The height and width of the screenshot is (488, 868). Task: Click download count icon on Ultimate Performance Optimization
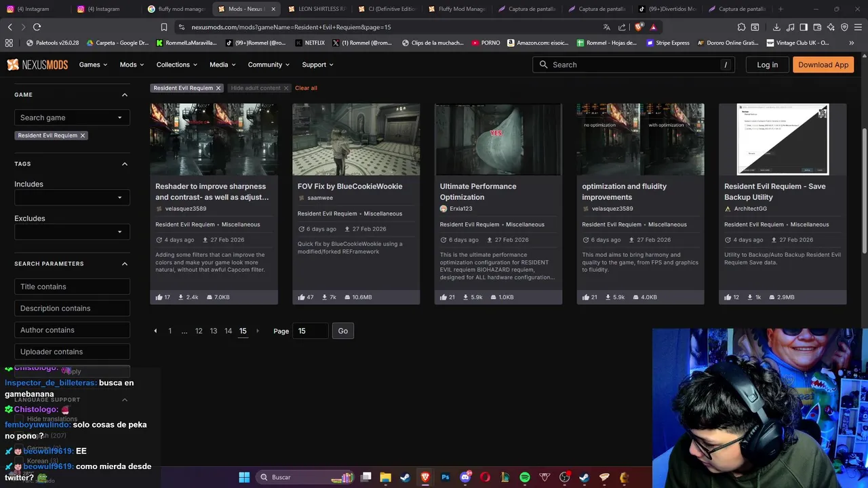tap(467, 297)
